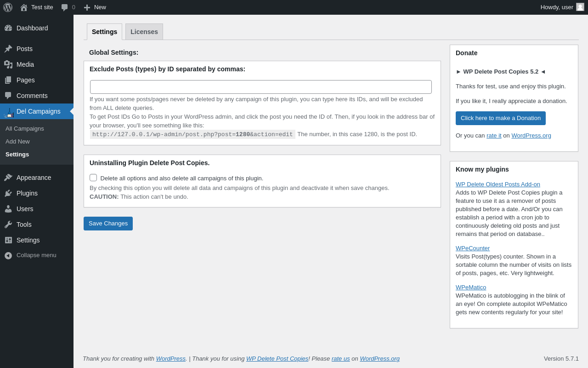The height and width of the screenshot is (368, 588).
Task: Click the Plugins plug icon
Action: (x=8, y=193)
